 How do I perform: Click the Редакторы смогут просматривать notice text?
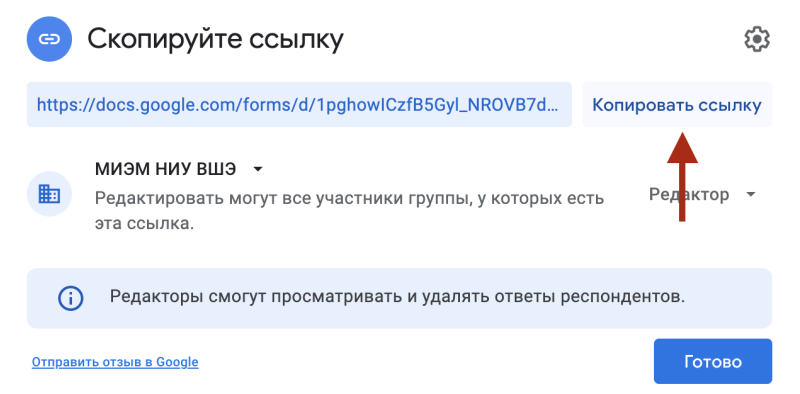click(397, 297)
